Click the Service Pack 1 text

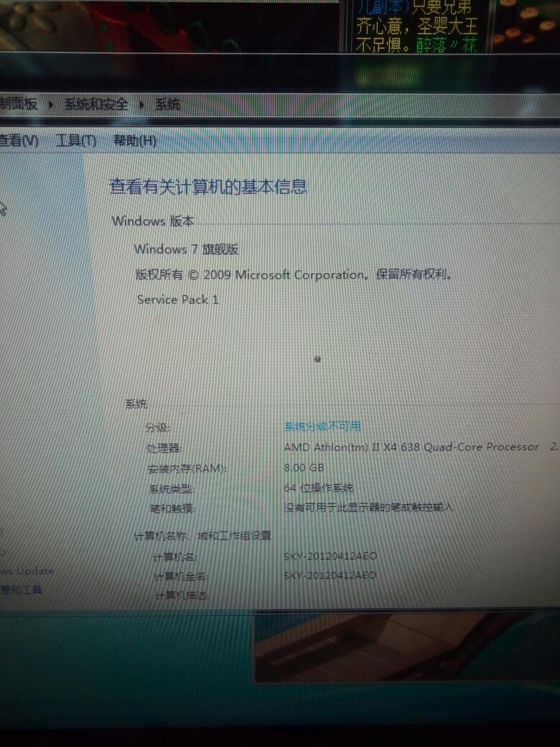[178, 300]
